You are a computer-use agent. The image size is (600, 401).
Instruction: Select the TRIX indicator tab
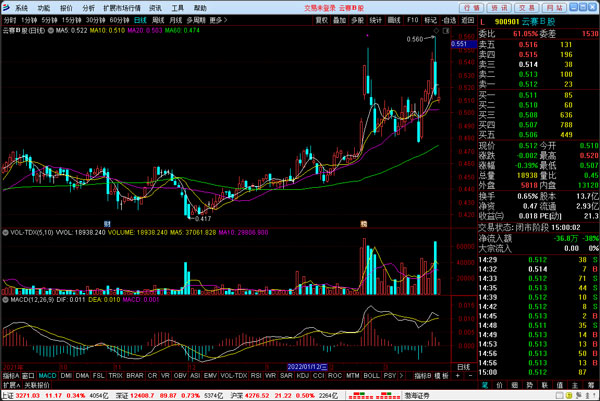115,376
